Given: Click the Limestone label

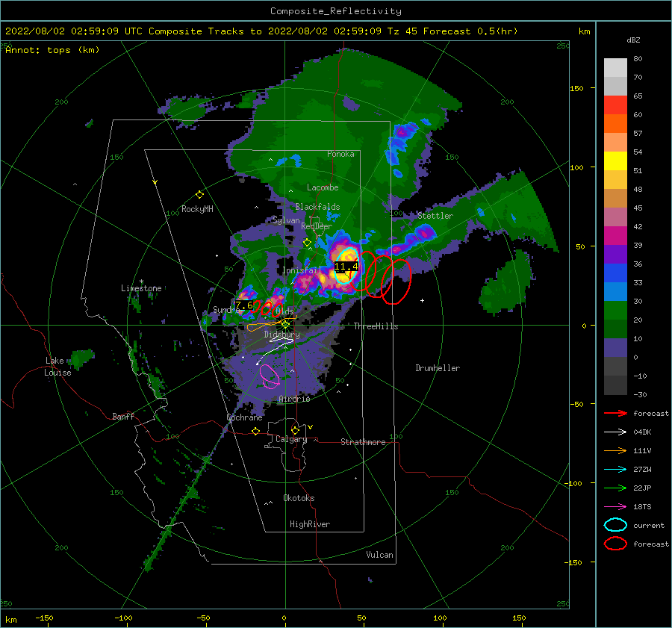Looking at the screenshot, I should coord(141,288).
